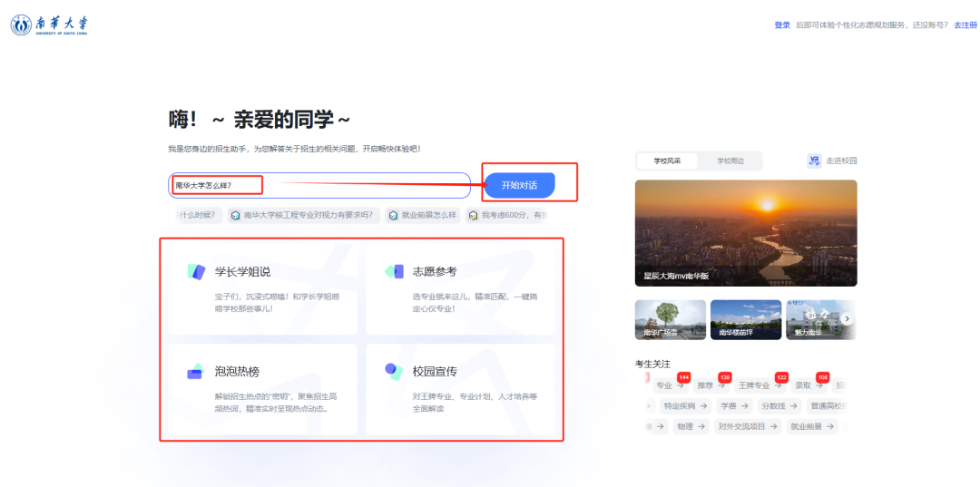Click the 122 badge on 王牌专业
The height and width of the screenshot is (487, 980).
781,378
